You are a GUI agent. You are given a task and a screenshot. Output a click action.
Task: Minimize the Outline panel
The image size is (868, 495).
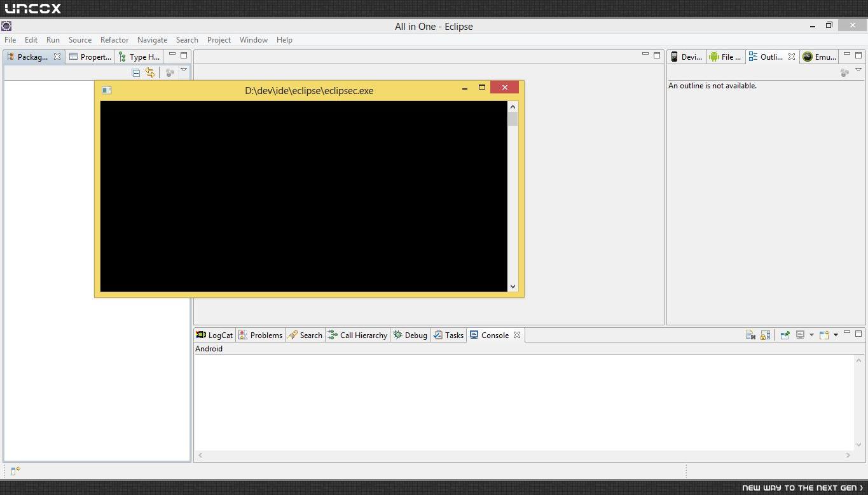tap(847, 55)
